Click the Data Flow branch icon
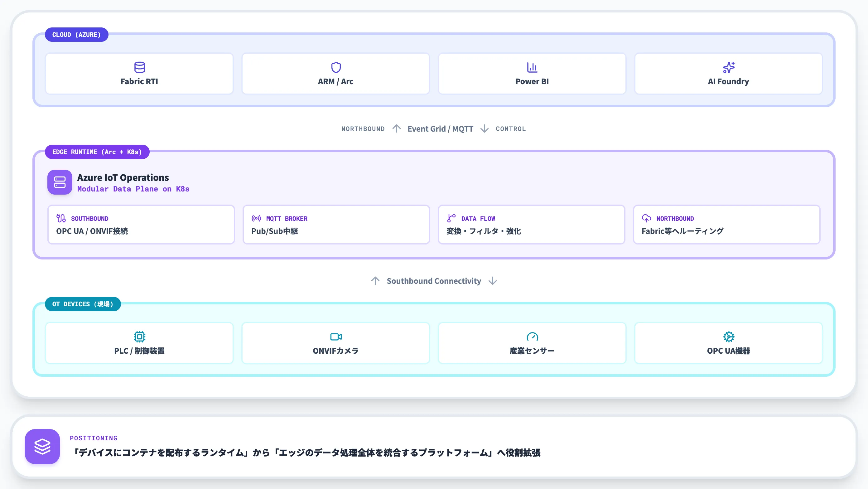Image resolution: width=868 pixels, height=489 pixels. pyautogui.click(x=451, y=218)
